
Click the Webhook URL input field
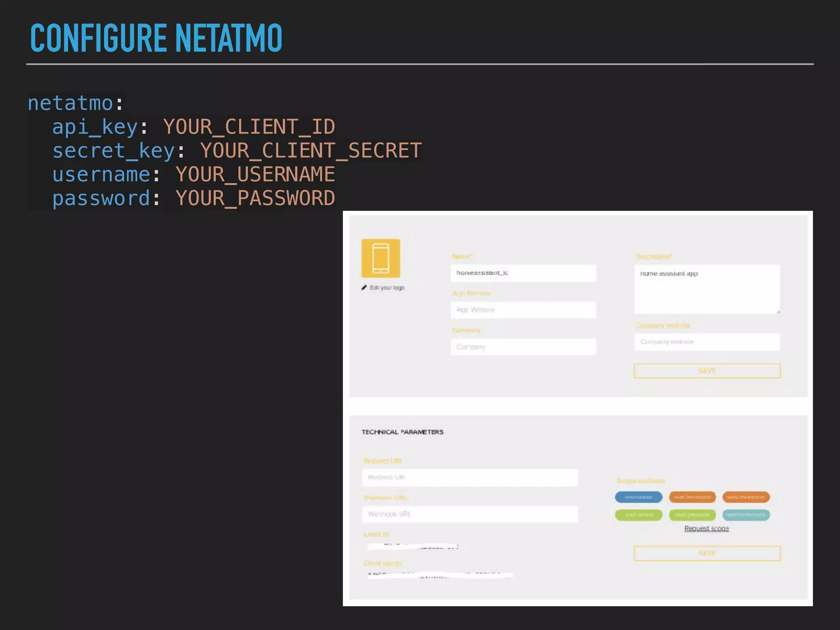point(470,514)
